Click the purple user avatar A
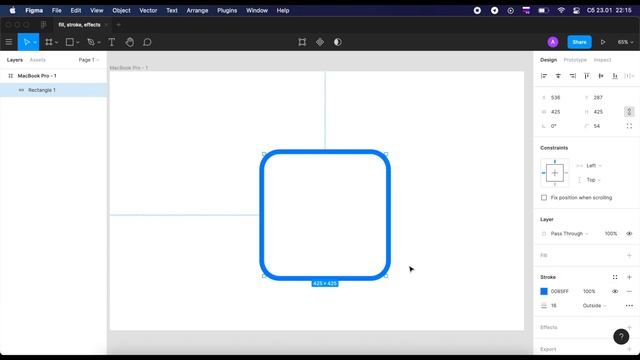Viewport: 640px width, 360px height. 553,42
